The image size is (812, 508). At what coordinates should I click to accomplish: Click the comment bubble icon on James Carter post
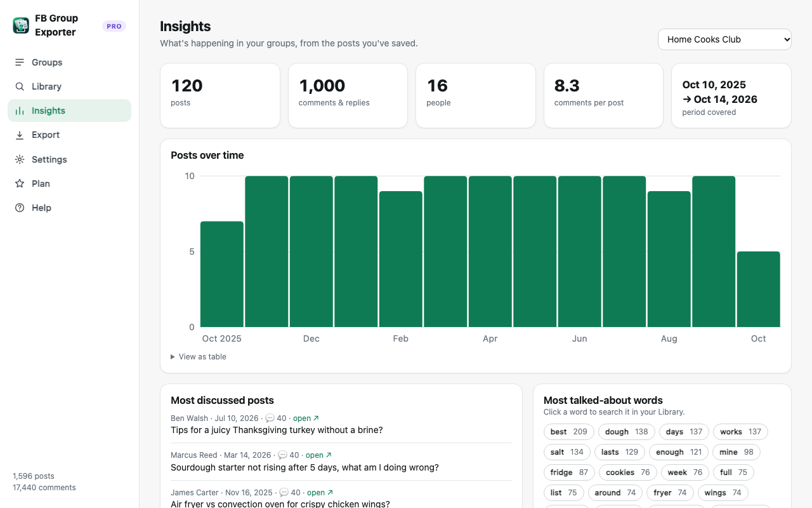(x=284, y=493)
